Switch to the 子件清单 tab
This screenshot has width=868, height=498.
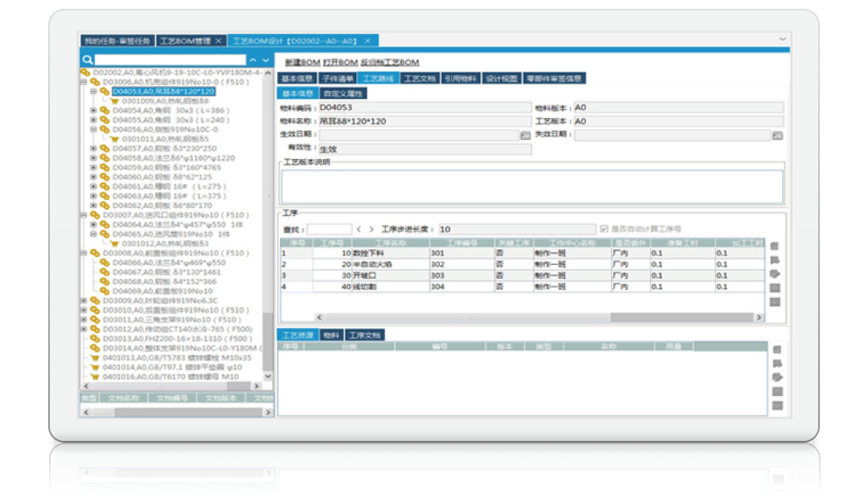tap(338, 79)
